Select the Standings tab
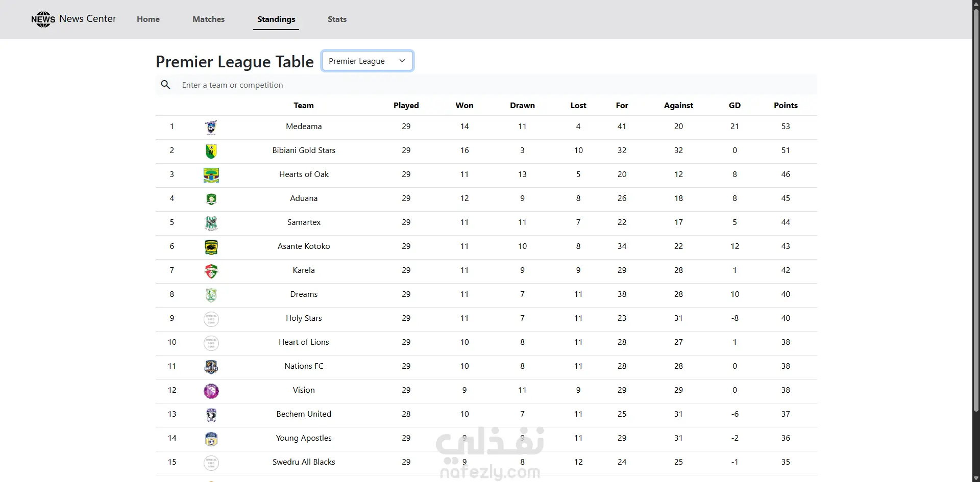Image resolution: width=980 pixels, height=482 pixels. coord(276,19)
